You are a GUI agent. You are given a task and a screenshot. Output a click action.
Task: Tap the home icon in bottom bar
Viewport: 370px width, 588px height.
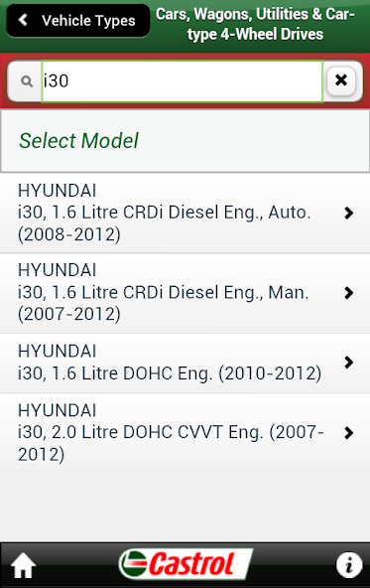23,565
